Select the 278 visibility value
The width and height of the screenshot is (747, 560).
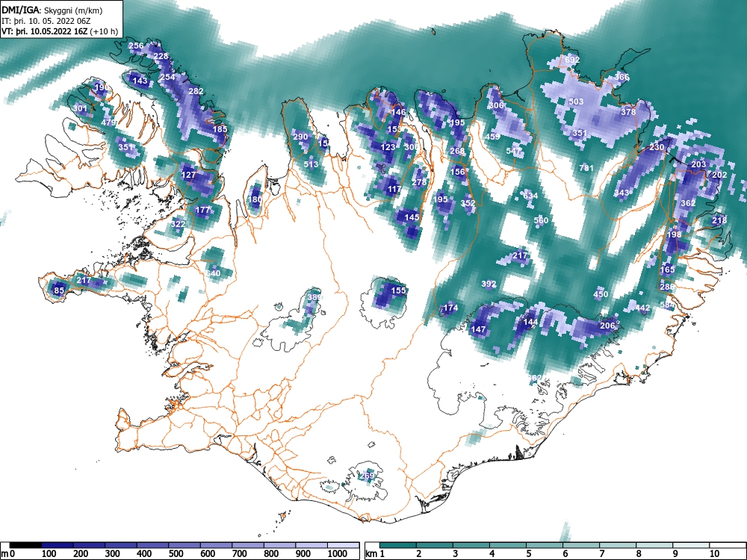(419, 182)
